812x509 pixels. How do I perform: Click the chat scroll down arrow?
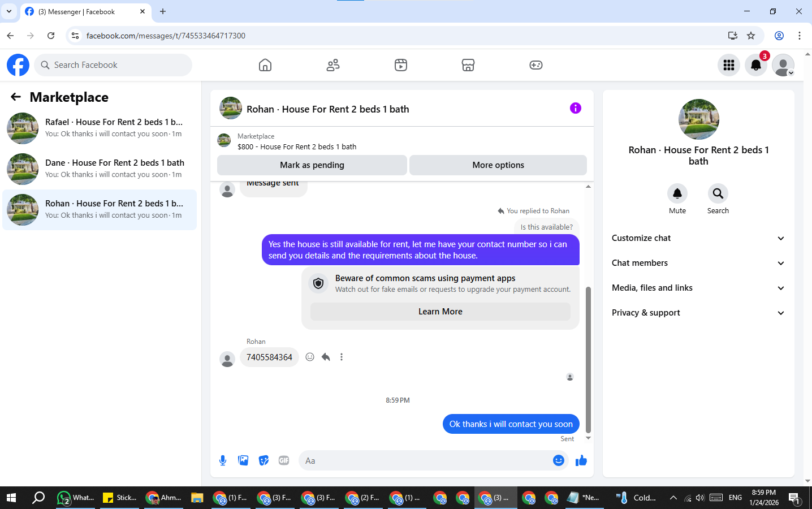(x=588, y=438)
